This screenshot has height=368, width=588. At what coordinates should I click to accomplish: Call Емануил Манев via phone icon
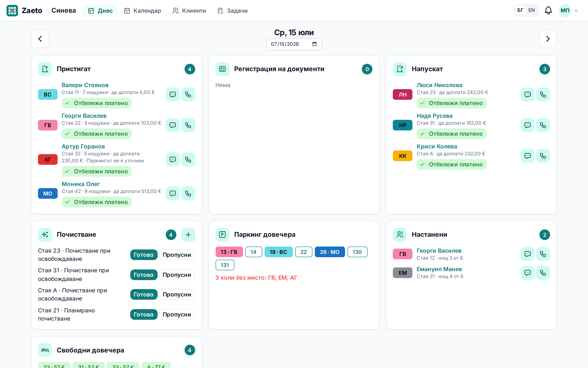[543, 273]
